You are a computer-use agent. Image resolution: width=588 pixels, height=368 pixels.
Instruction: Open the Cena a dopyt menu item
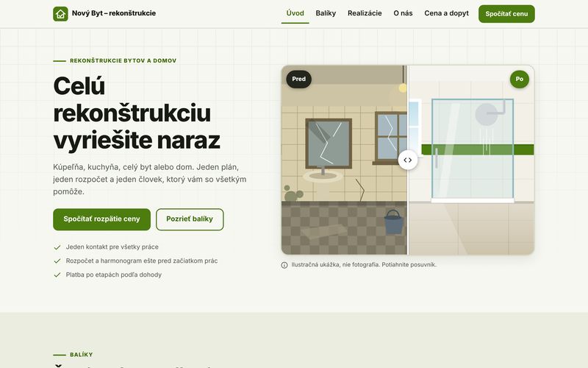point(446,13)
